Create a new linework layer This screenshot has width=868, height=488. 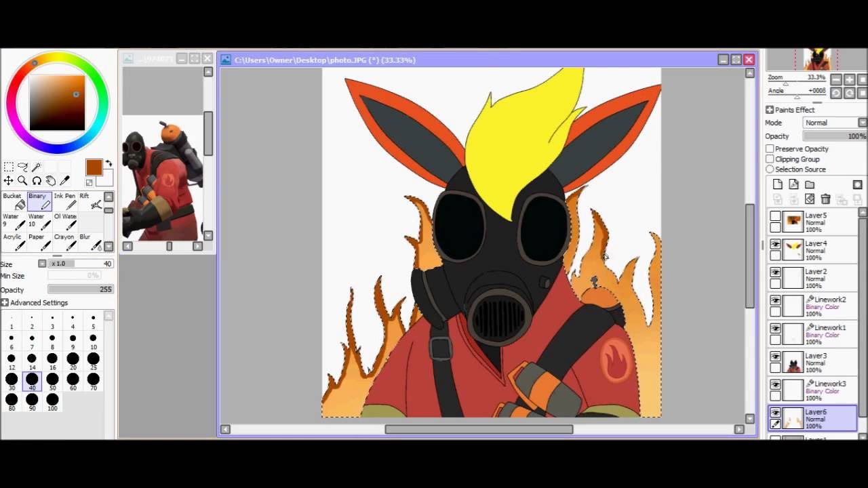(x=793, y=184)
